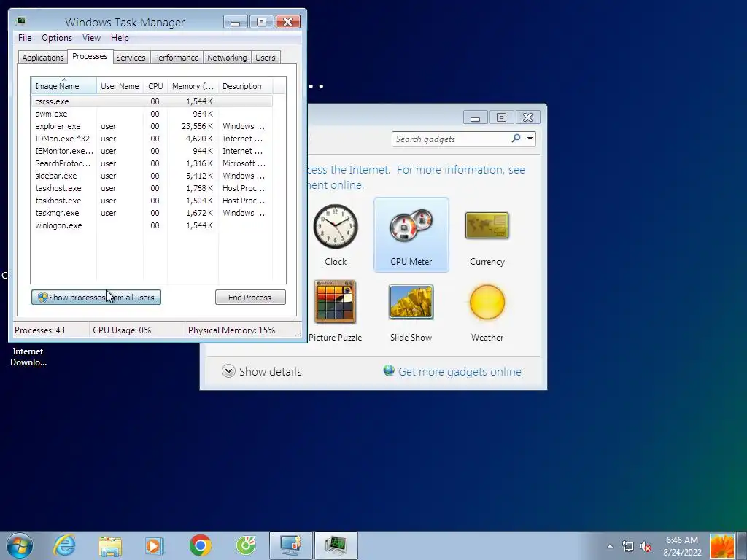Launch Internet Explorer from the taskbar
This screenshot has height=560, width=747.
[64, 545]
